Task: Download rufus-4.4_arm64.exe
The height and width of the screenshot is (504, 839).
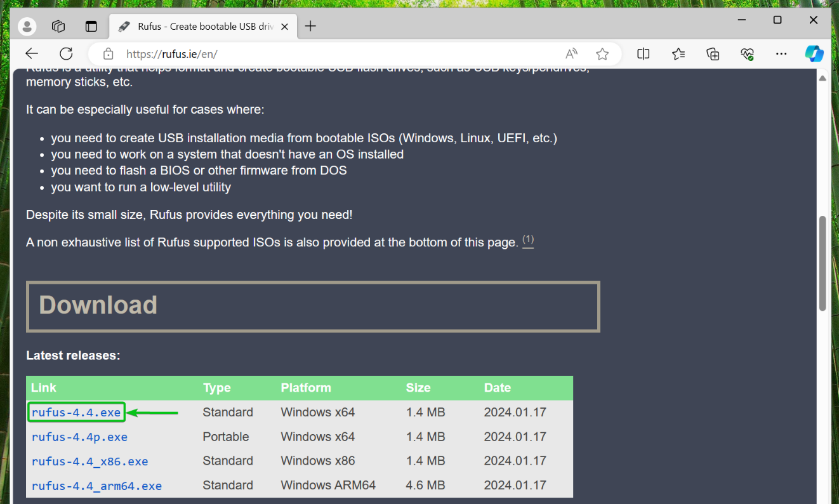Action: (x=96, y=486)
